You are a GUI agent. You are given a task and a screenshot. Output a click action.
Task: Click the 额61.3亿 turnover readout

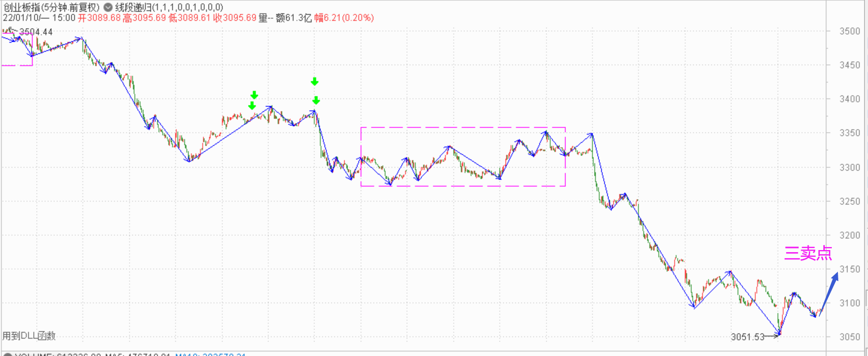pyautogui.click(x=294, y=18)
